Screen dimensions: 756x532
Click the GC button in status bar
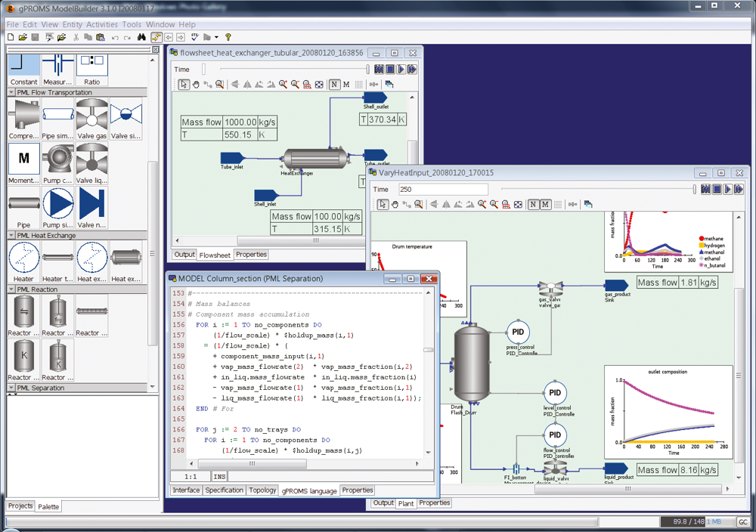tap(743, 521)
